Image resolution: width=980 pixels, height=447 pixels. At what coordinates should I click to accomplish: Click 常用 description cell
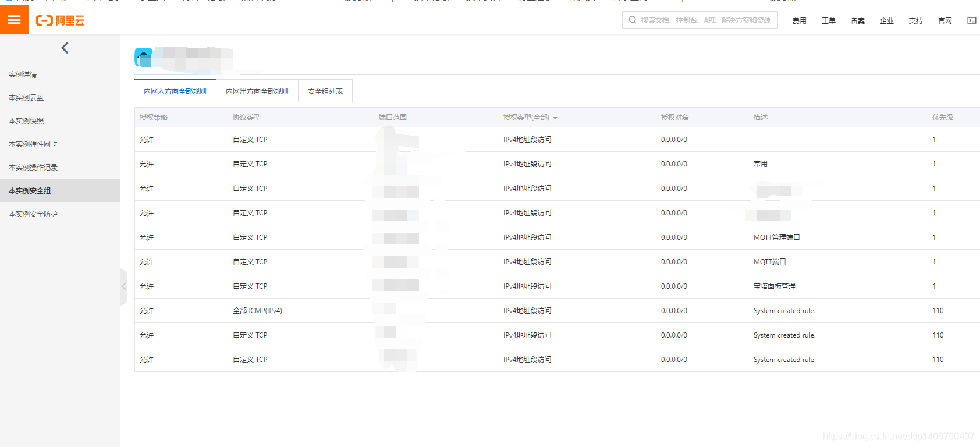761,164
